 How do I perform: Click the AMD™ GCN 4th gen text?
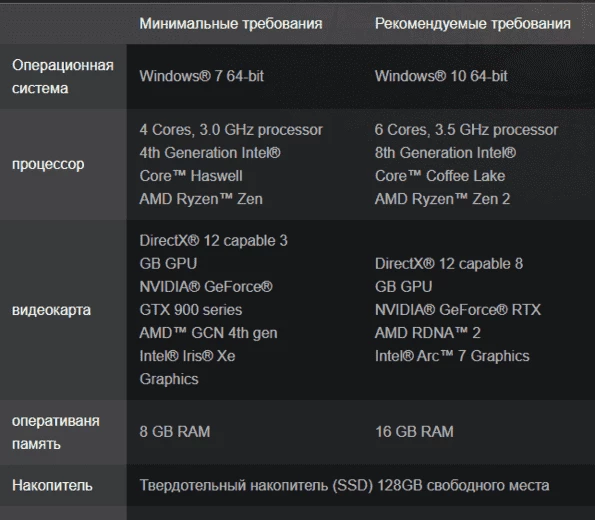click(208, 333)
